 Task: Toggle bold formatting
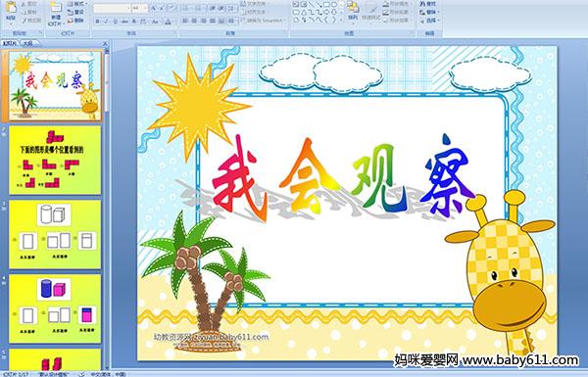tap(97, 22)
